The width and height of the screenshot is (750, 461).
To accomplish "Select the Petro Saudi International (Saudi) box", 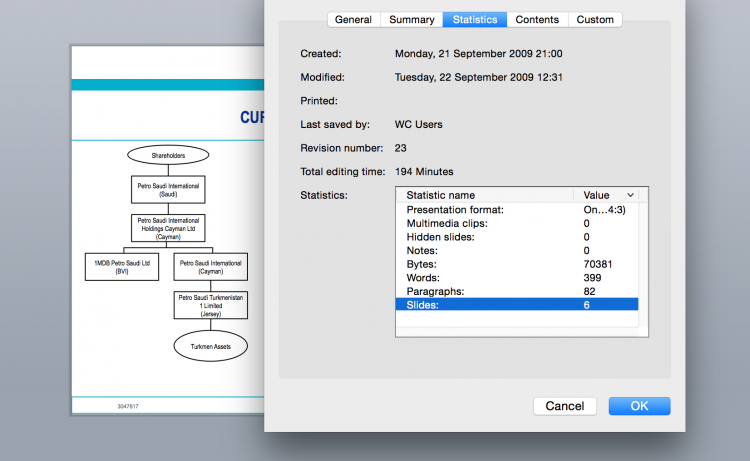I will 168,189.
